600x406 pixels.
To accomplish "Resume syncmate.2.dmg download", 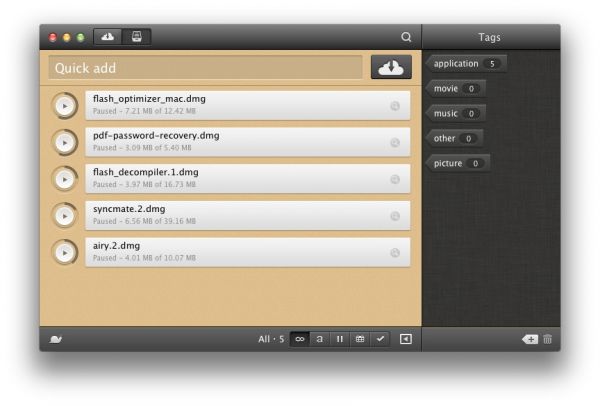I will tap(65, 216).
